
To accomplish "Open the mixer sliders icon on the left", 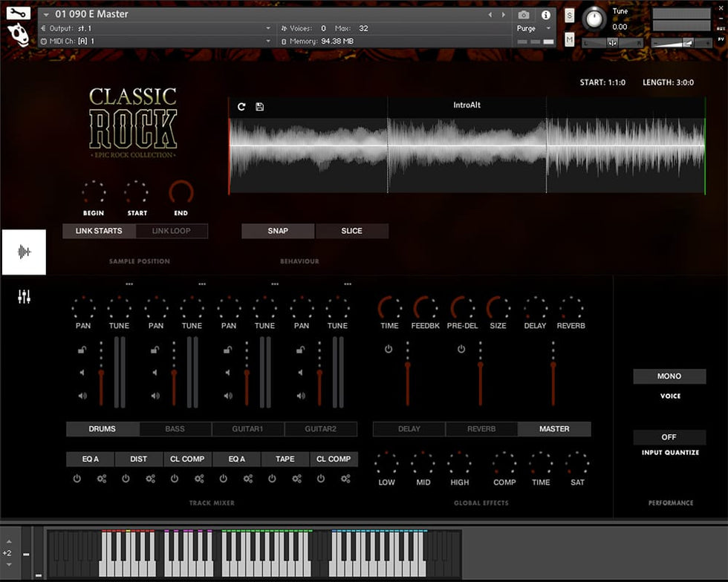I will 25,297.
